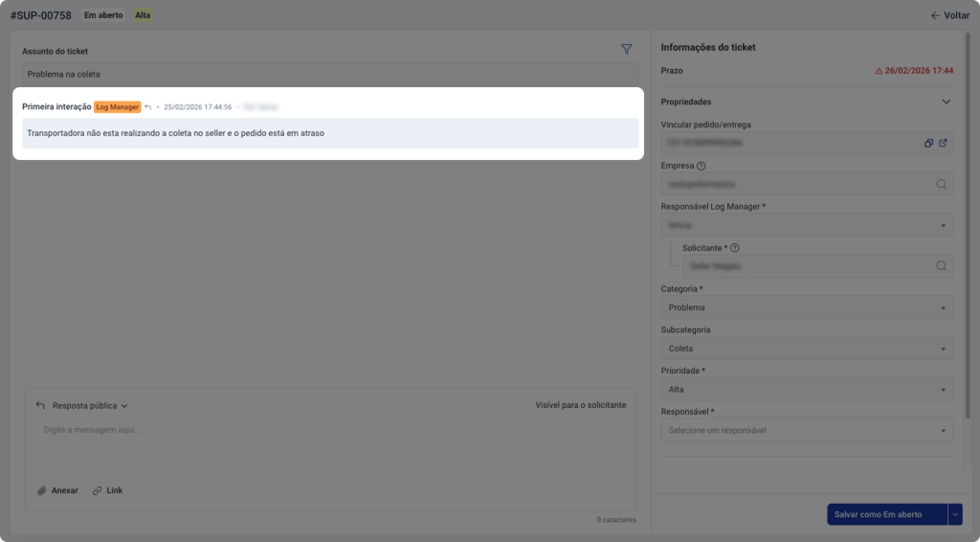Open save options arrow beside Salvar button

pos(954,514)
